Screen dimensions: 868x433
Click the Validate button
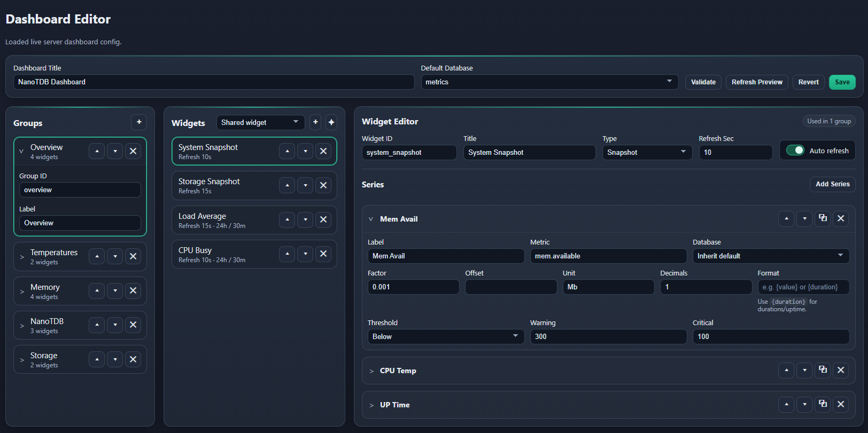pyautogui.click(x=703, y=82)
